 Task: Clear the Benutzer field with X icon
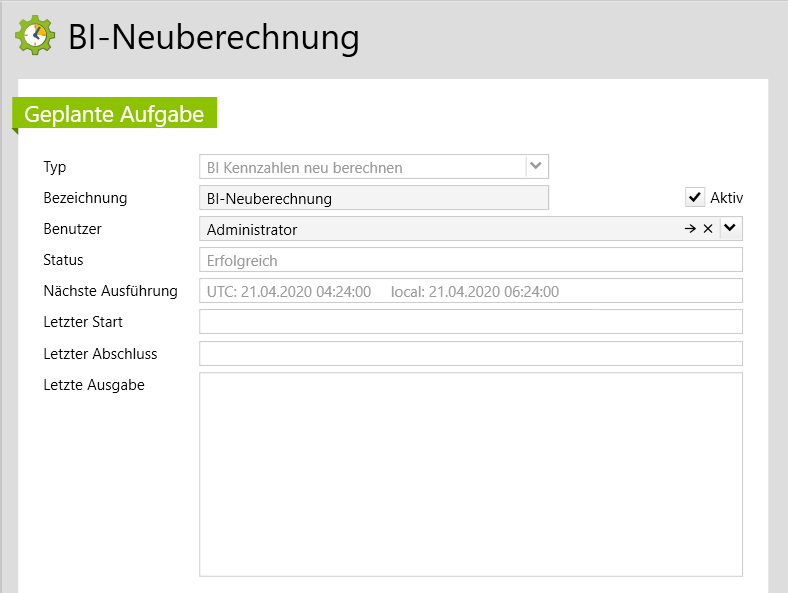click(x=708, y=229)
